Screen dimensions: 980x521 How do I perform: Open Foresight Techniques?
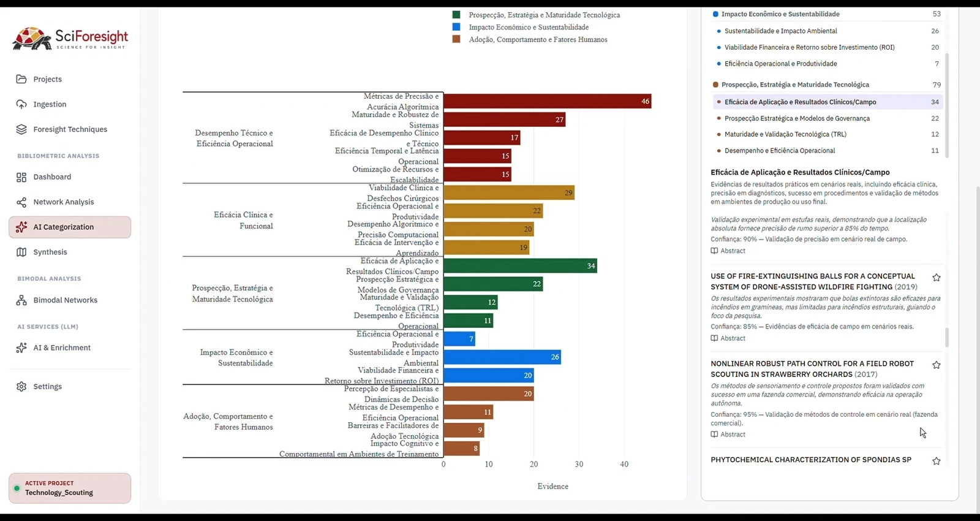click(x=70, y=129)
